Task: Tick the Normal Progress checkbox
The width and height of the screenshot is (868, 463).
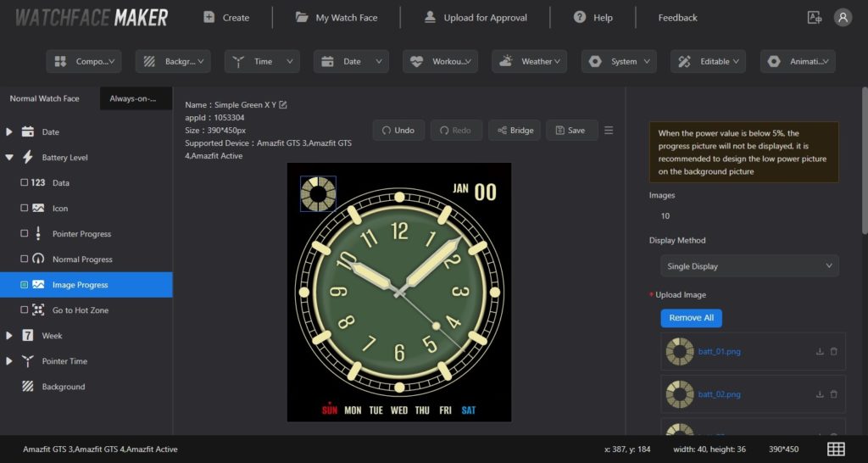Action: [24, 259]
